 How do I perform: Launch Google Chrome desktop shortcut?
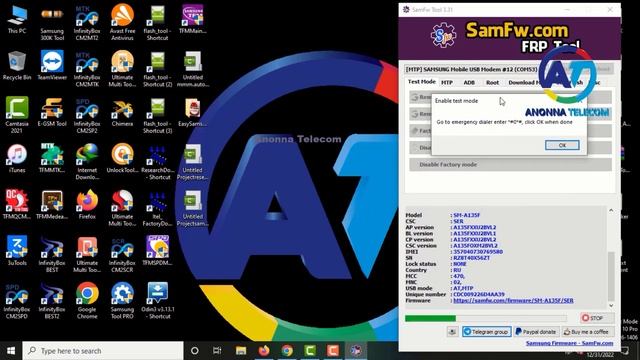(x=87, y=301)
